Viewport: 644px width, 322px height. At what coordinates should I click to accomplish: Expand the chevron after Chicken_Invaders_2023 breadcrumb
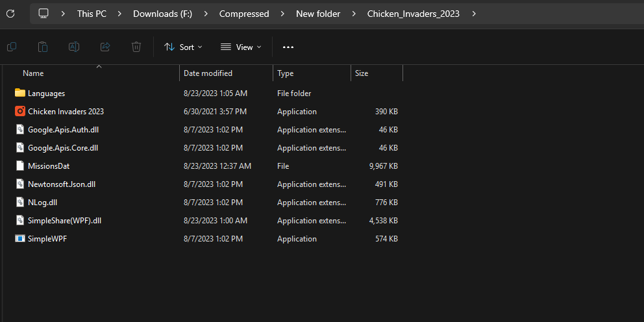(475, 14)
